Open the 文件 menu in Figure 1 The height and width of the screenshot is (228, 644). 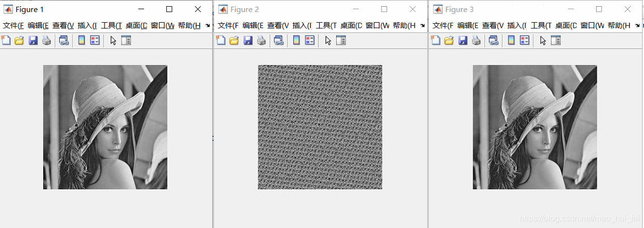point(13,26)
